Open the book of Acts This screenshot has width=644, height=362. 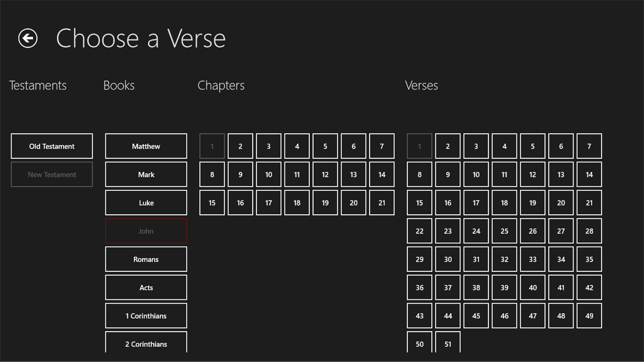pos(146,287)
